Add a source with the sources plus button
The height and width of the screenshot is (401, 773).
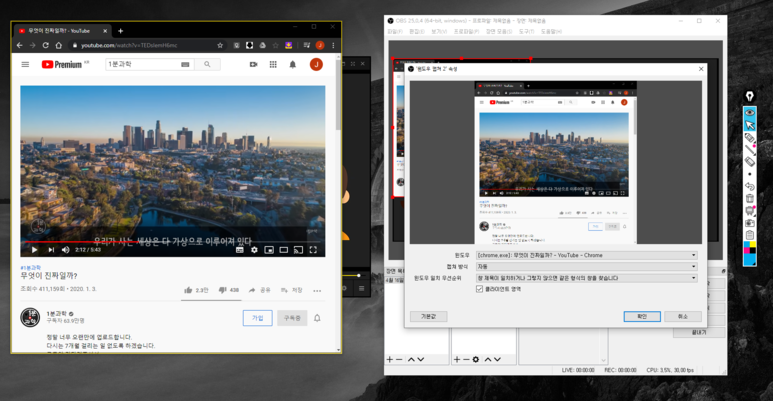[x=457, y=360]
